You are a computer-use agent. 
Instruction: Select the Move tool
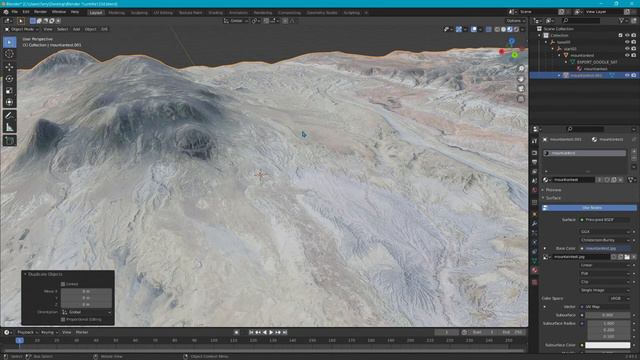tap(9, 67)
